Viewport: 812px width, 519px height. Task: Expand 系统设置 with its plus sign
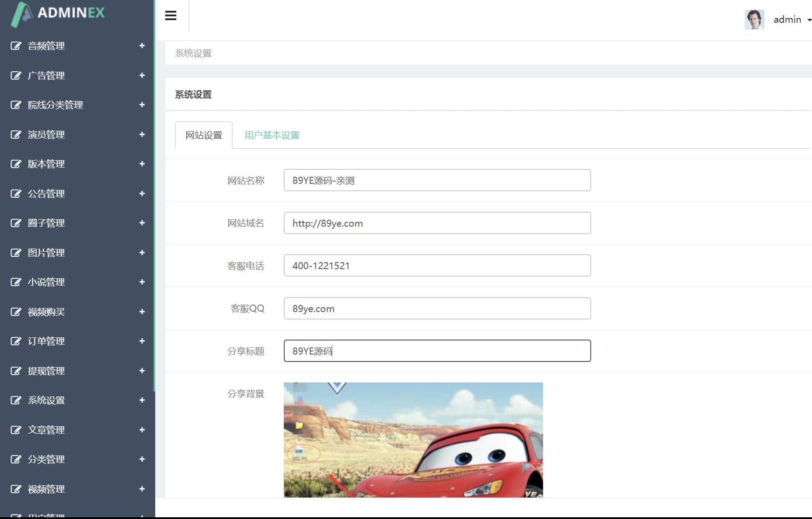coord(142,400)
